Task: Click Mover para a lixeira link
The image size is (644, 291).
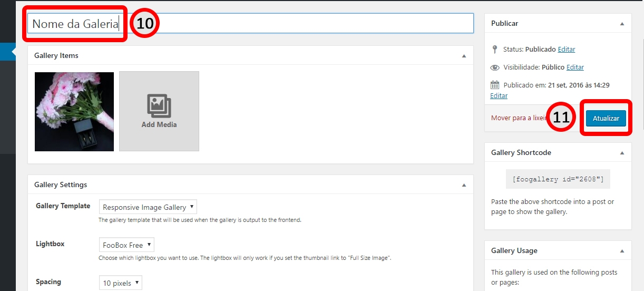Action: pos(518,118)
